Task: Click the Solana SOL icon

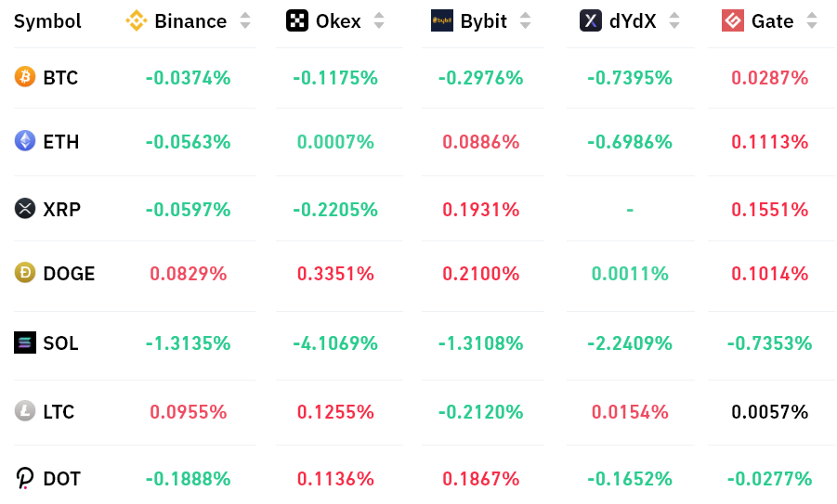Action: 24,342
